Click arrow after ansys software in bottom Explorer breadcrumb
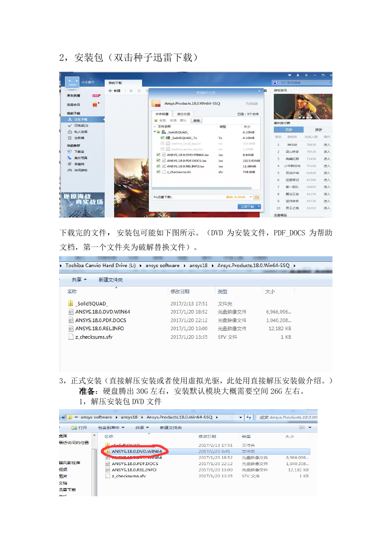The height and width of the screenshot is (554, 392). [x=116, y=417]
